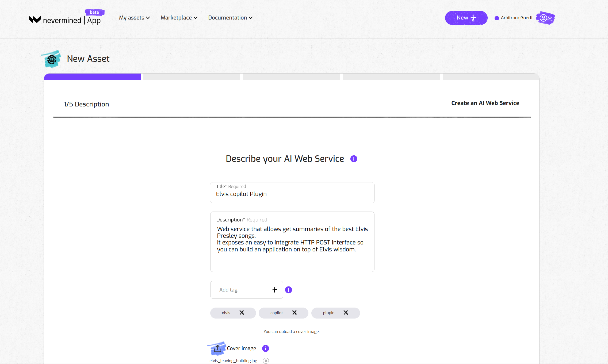Remove the copilot tag with X icon
The width and height of the screenshot is (608, 364).
point(295,312)
